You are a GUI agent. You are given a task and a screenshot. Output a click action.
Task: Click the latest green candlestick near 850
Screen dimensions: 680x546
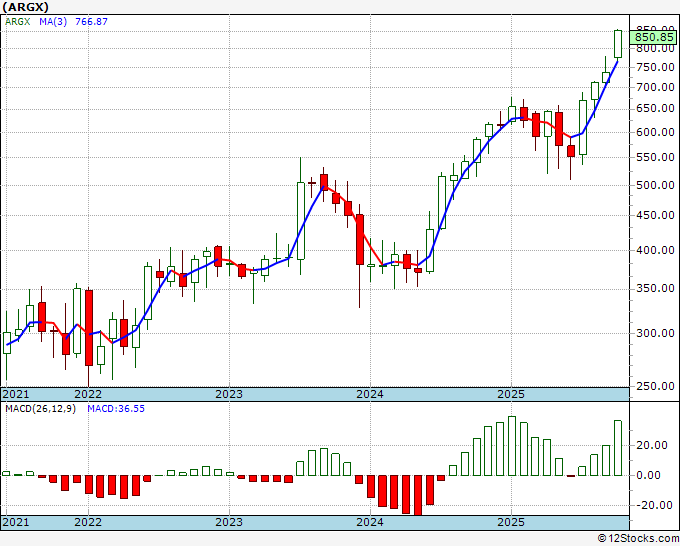point(618,44)
